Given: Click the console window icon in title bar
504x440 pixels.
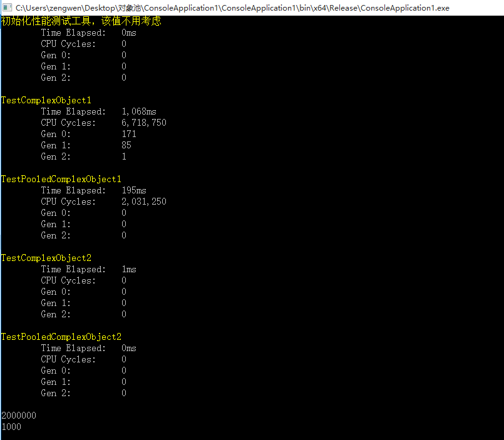Looking at the screenshot, I should (7, 8).
